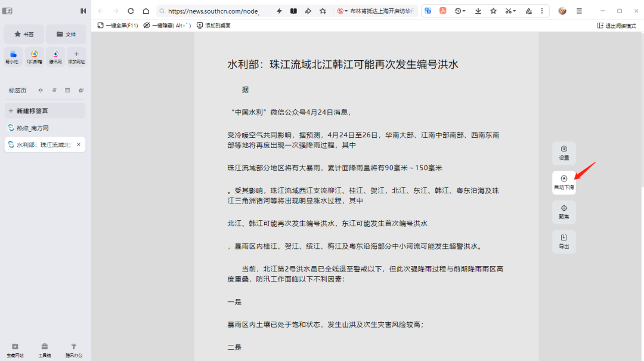The width and height of the screenshot is (644, 361).
Task: Open the 腾讯网 shortcut
Action: point(55,57)
